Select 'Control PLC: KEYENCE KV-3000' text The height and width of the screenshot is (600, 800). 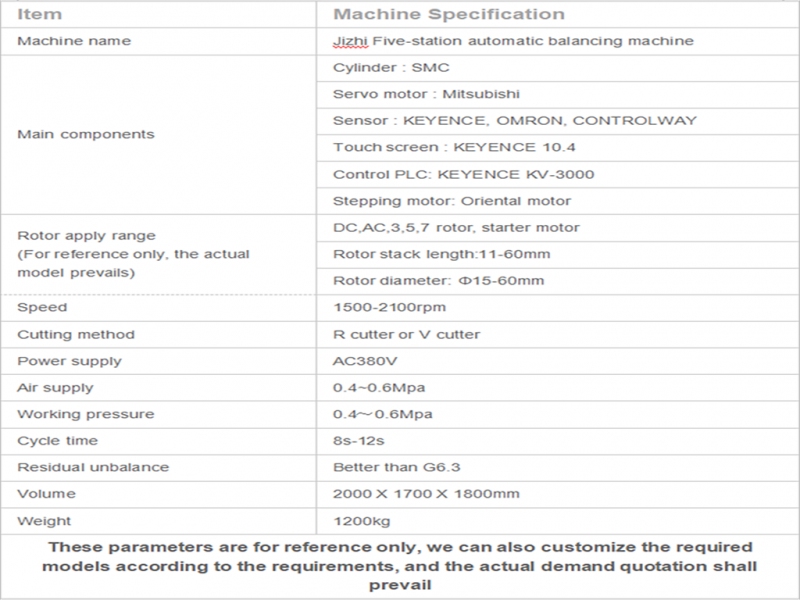click(x=463, y=174)
